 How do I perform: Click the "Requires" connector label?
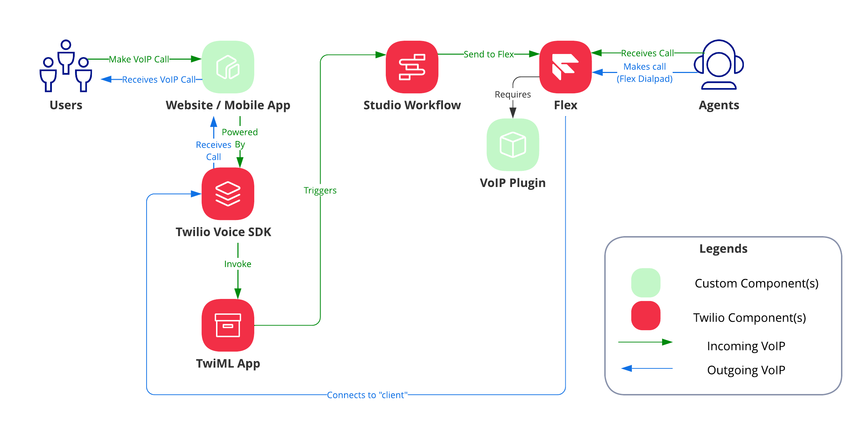(x=513, y=95)
